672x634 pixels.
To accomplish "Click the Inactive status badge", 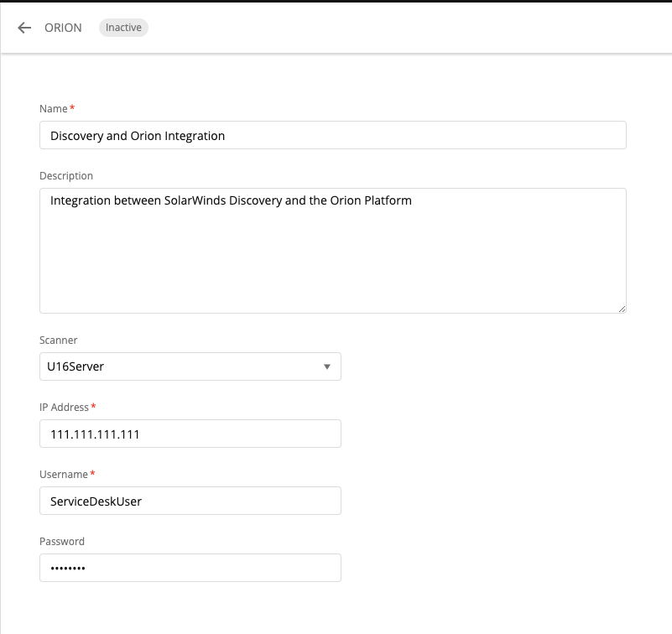I will pyautogui.click(x=123, y=28).
